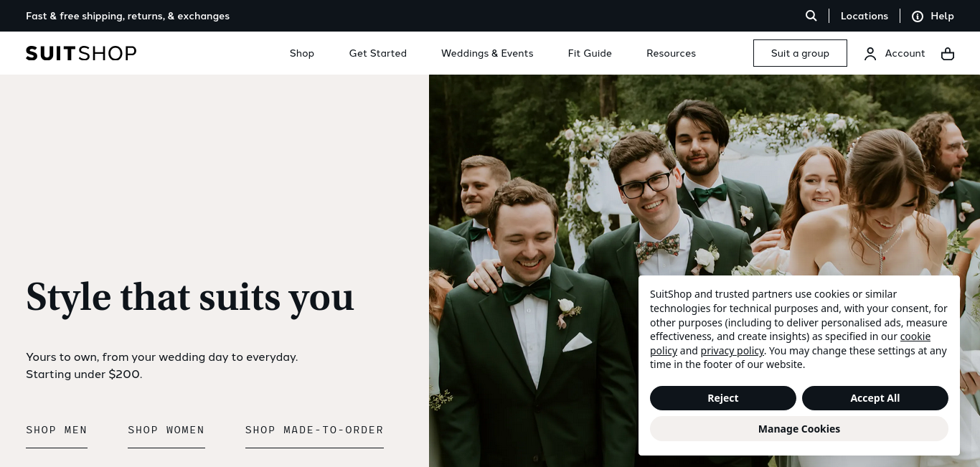Viewport: 980px width, 467px height.
Task: Open the search magnifier icon
Action: pyautogui.click(x=811, y=16)
